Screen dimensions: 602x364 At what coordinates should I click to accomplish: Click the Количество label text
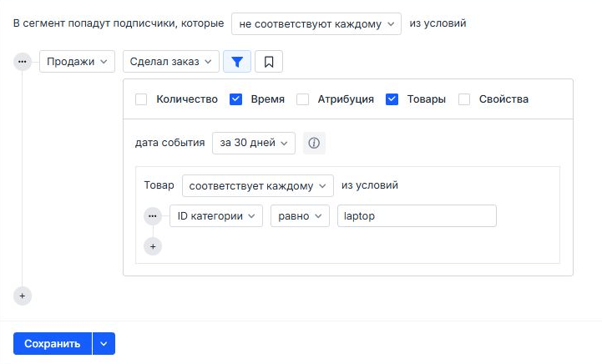[187, 99]
